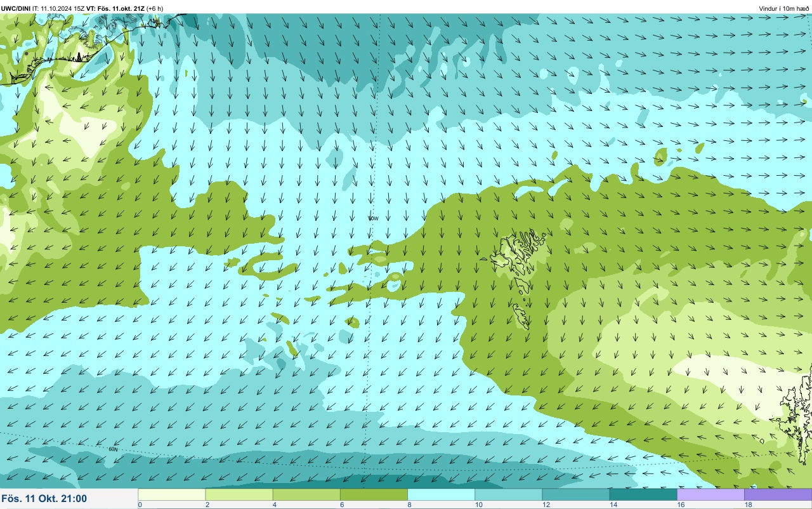Choose the 12–14 teal legend swatch

pyautogui.click(x=575, y=494)
